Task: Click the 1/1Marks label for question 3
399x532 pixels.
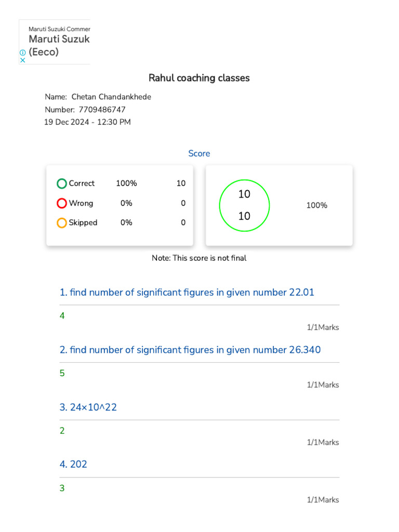Action: click(323, 443)
